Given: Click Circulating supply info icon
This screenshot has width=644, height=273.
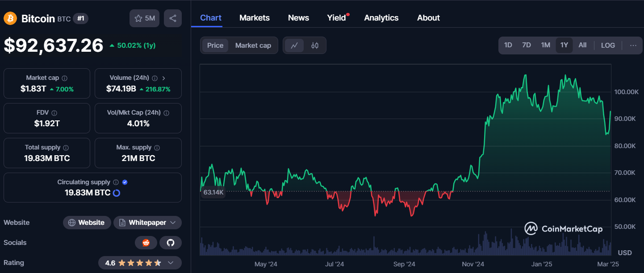Looking at the screenshot, I should click(x=116, y=182).
